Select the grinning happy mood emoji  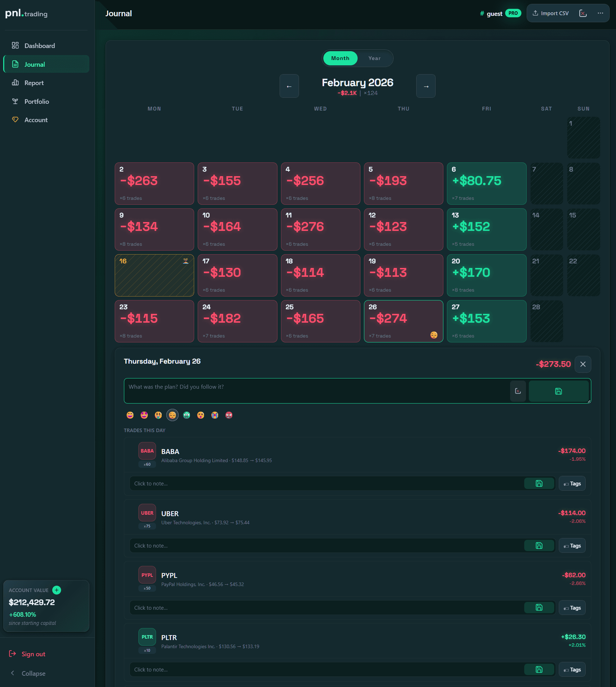point(130,415)
